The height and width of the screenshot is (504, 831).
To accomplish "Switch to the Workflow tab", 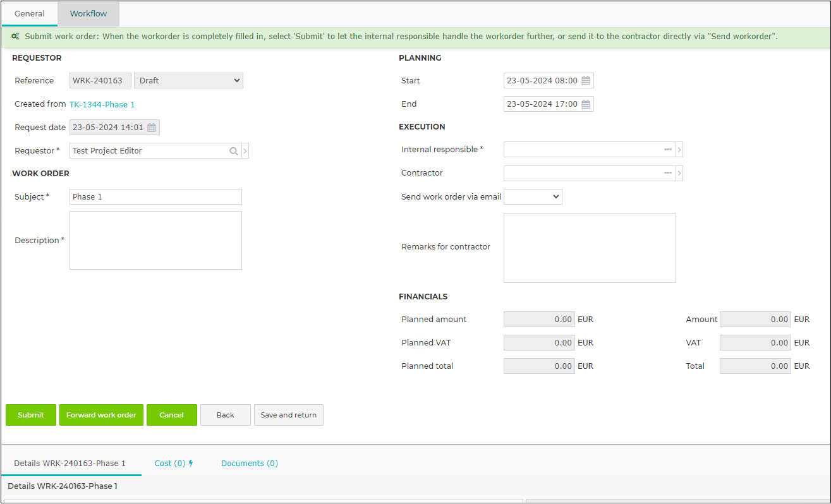I will 88,13.
